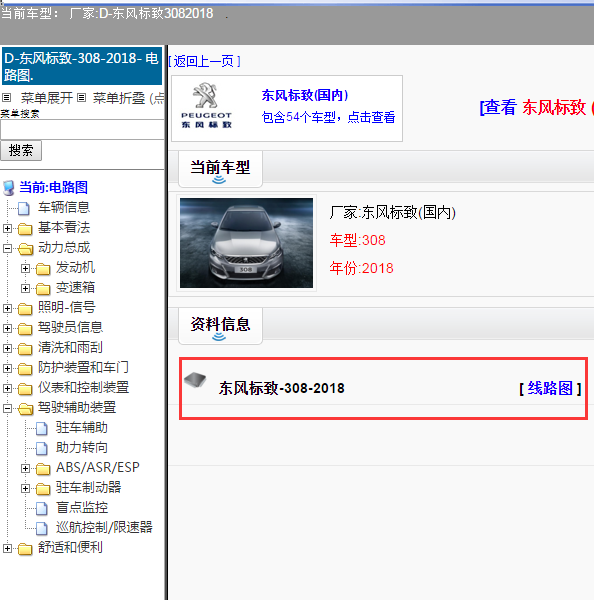Click the 驻车制动器 folder icon

(x=43, y=488)
